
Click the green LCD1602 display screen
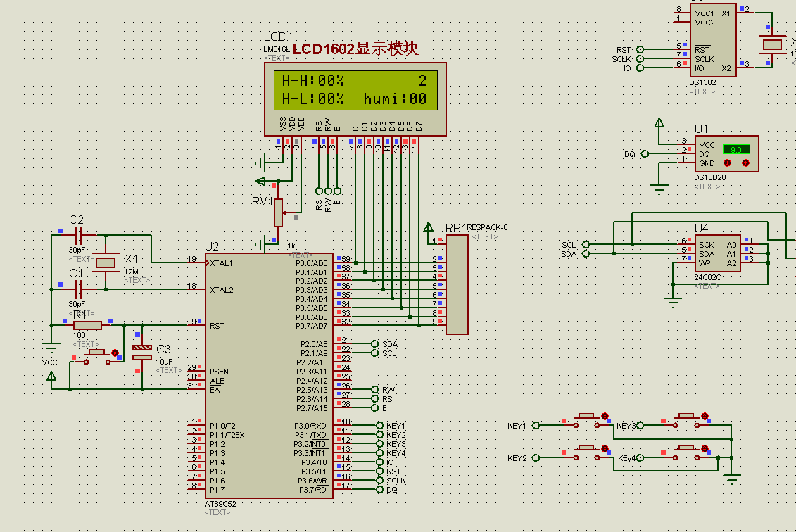click(x=355, y=90)
